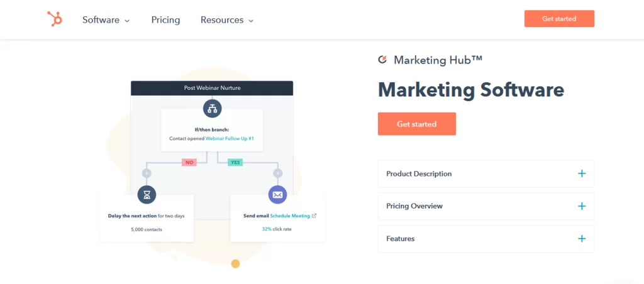Screen dimensions: 644x284
Task: Open the Schedule Meeting link
Action: click(290, 216)
